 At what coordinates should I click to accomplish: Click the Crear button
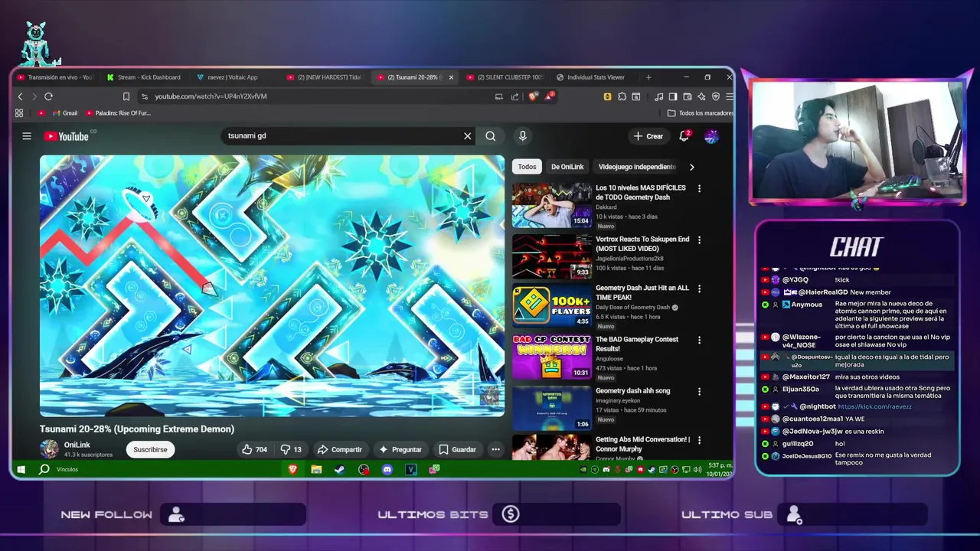[x=648, y=136]
